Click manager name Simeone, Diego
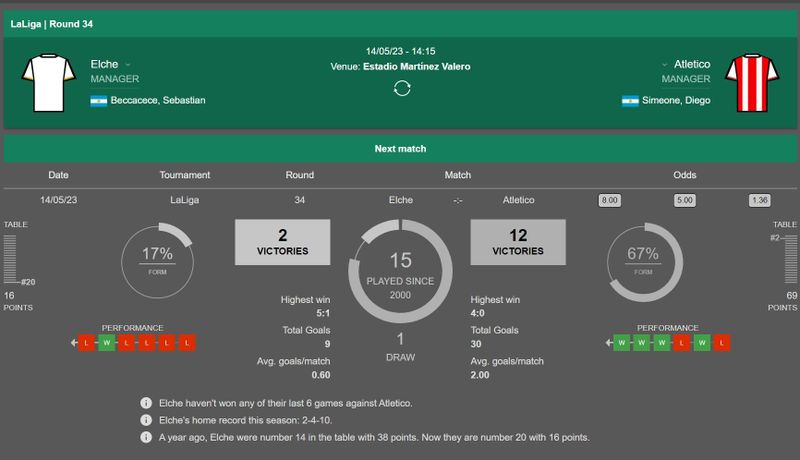The width and height of the screenshot is (800, 460). (676, 100)
